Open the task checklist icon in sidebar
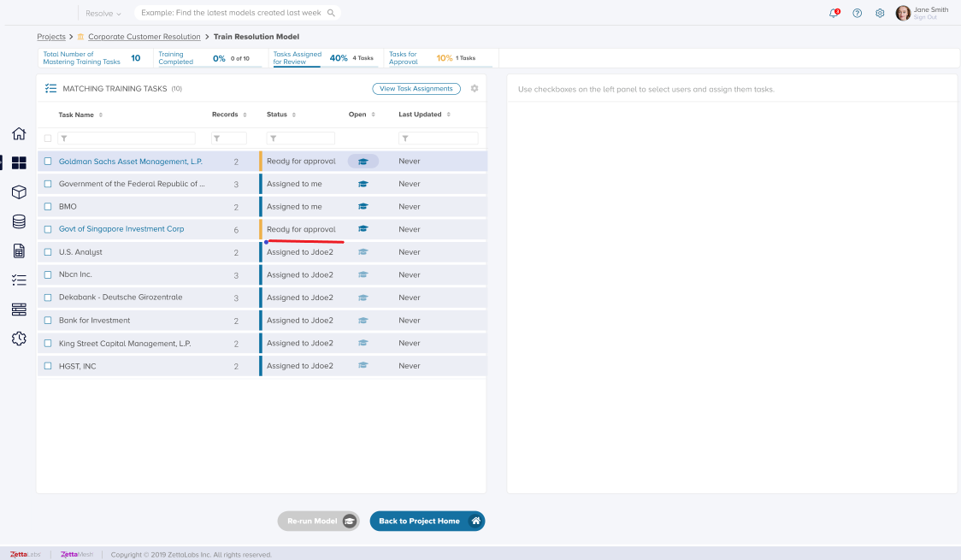The width and height of the screenshot is (961, 560). [x=19, y=280]
